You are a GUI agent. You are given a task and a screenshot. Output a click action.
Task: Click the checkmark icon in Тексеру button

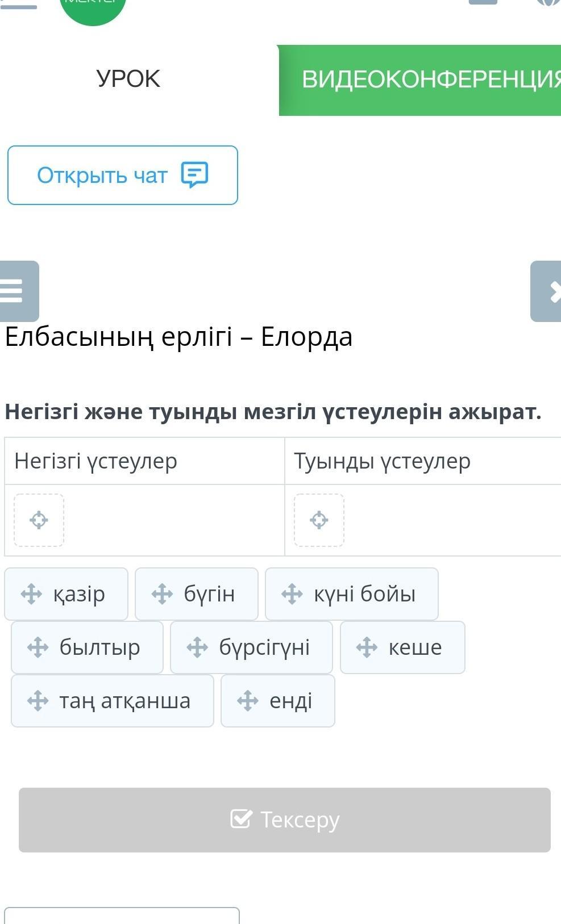pos(240,819)
